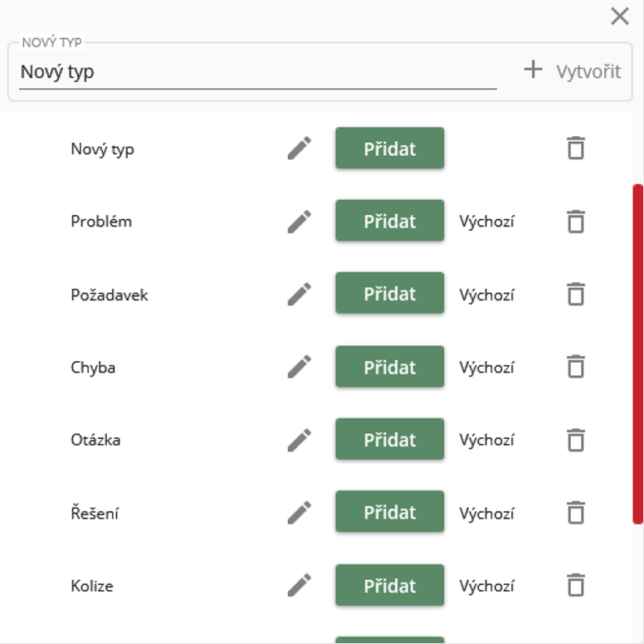Click the pencil icon next to Chyba

tap(300, 367)
